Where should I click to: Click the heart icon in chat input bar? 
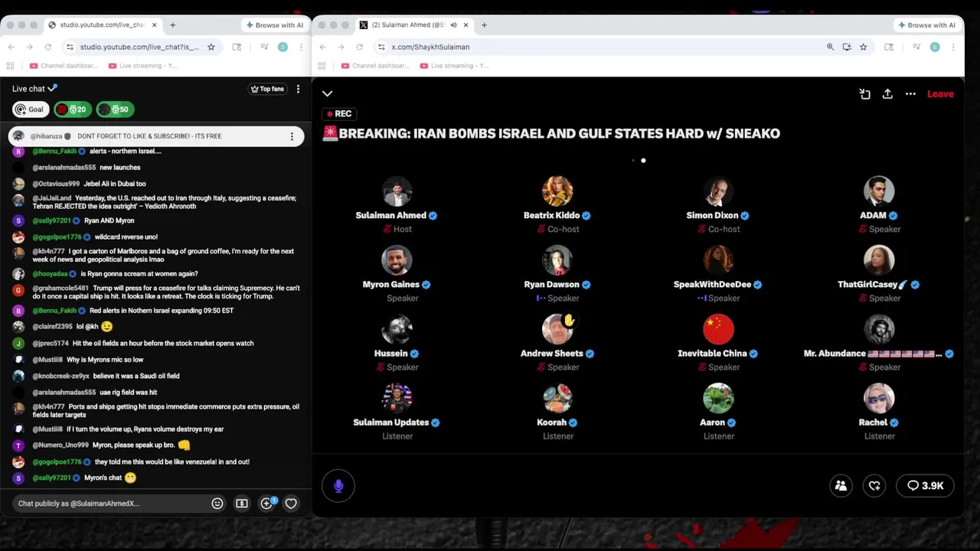coord(291,504)
